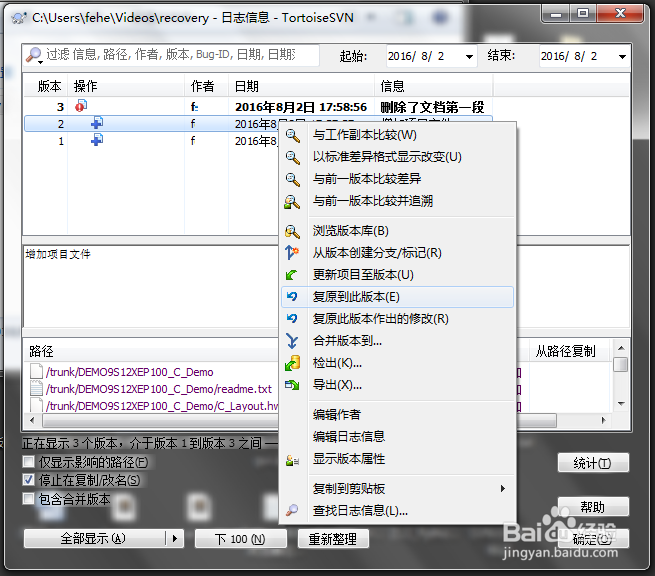Click the repo browser icon beside 浏览版本库

[x=292, y=231]
